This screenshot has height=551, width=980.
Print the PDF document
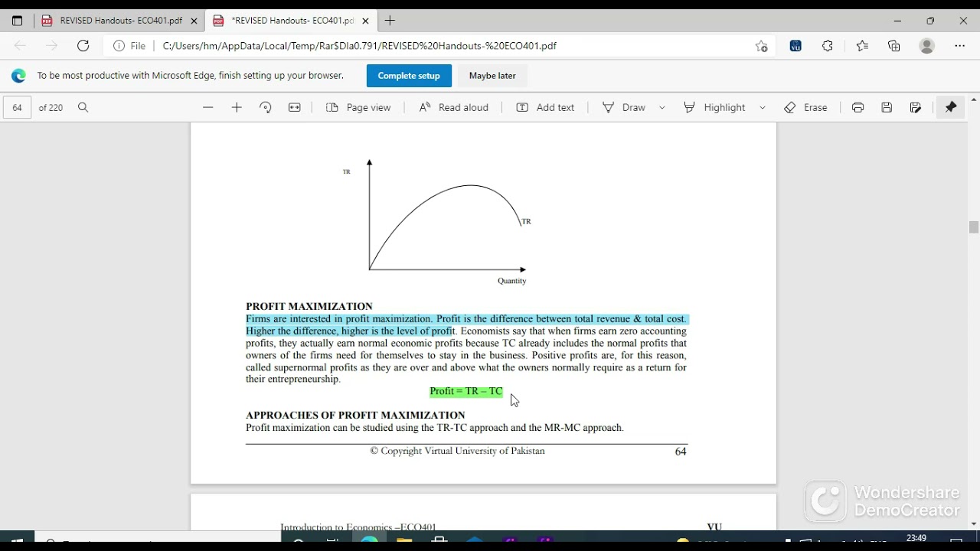(x=857, y=108)
